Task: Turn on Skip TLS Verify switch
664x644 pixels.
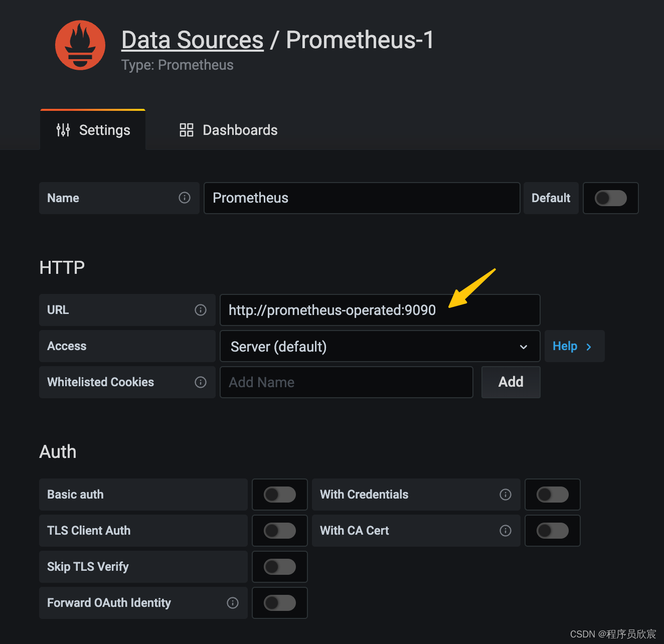Action: (x=280, y=567)
